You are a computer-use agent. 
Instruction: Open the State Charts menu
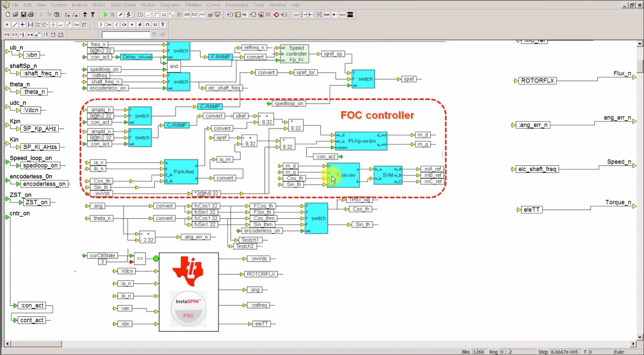[123, 5]
